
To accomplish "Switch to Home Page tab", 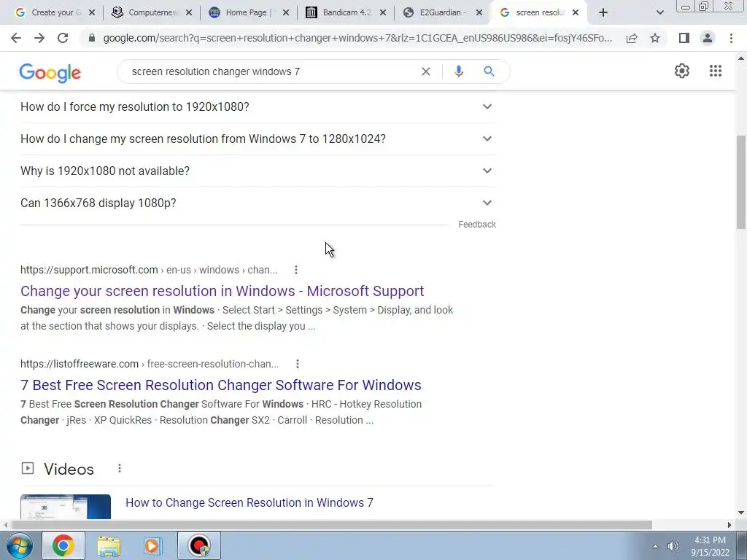I will click(x=243, y=13).
